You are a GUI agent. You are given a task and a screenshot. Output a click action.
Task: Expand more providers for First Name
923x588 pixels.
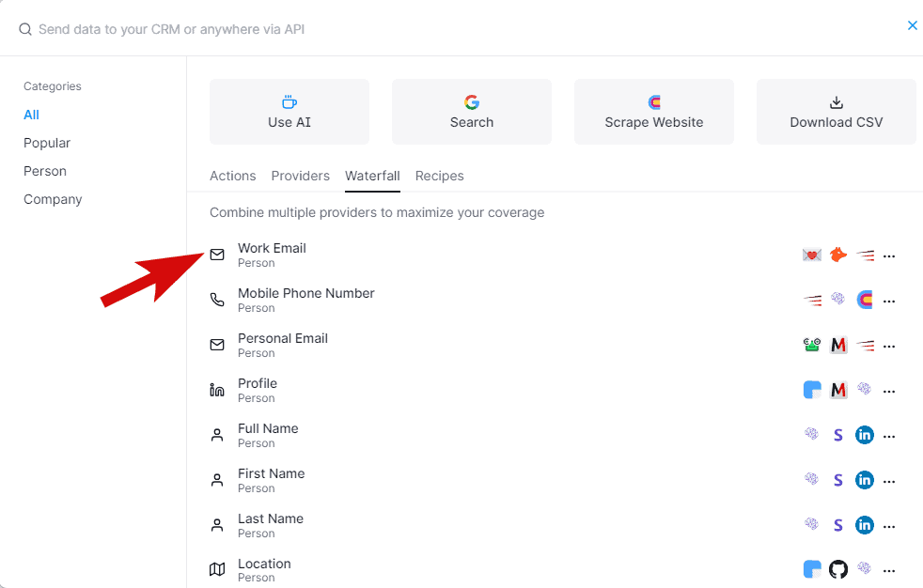(x=889, y=482)
